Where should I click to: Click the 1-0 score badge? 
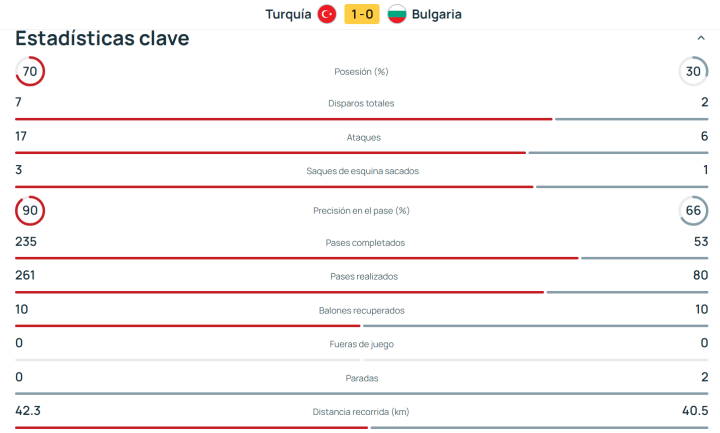click(361, 14)
